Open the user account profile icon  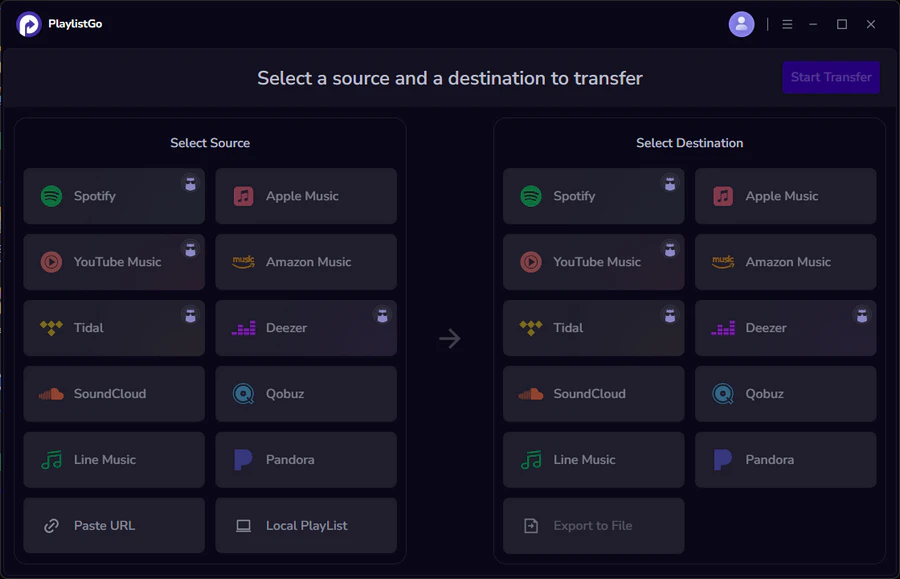pos(741,24)
